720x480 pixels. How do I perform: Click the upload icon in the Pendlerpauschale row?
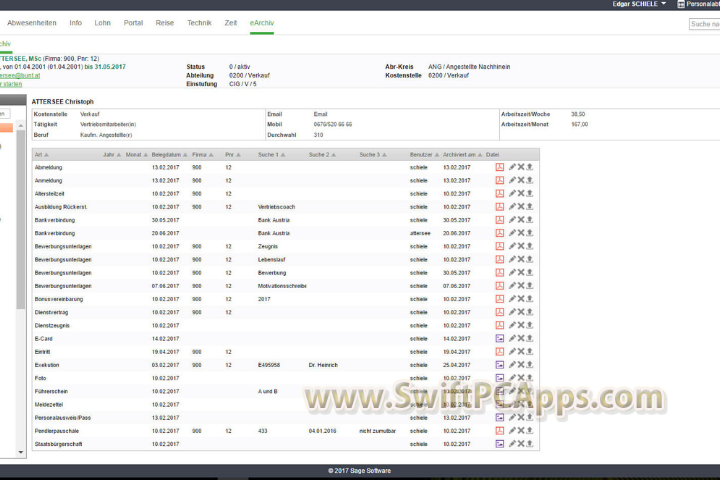(529, 430)
